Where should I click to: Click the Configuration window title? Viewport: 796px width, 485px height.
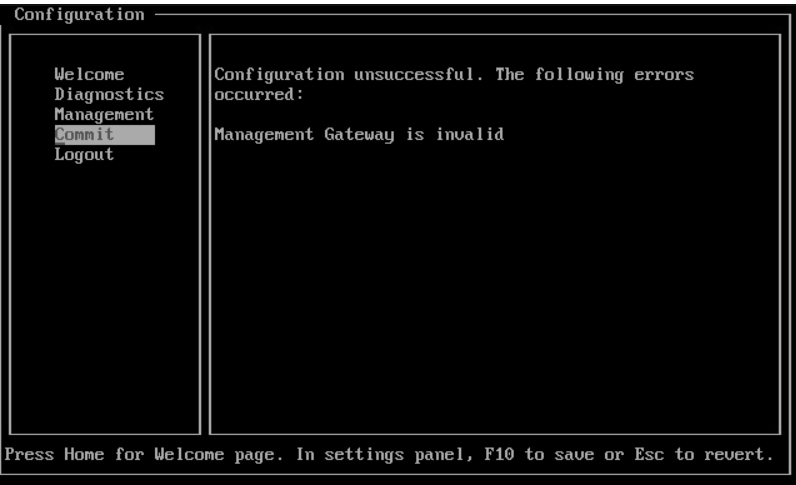tap(79, 15)
